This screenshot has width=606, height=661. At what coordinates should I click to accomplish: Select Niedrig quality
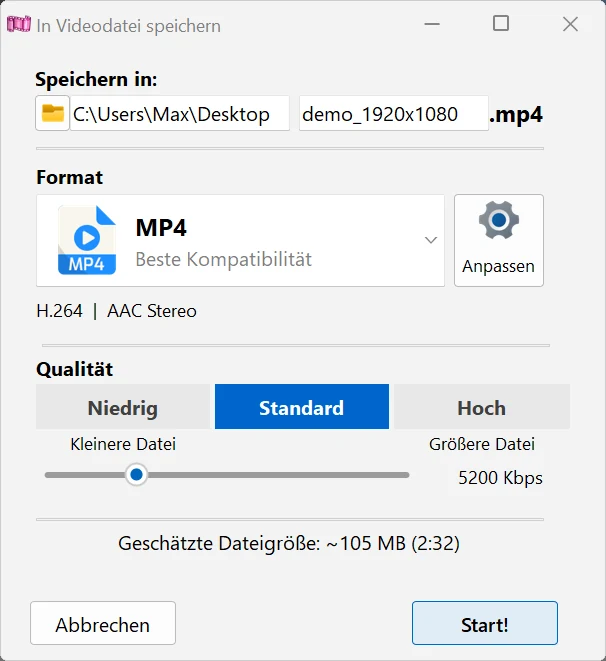pyautogui.click(x=123, y=407)
